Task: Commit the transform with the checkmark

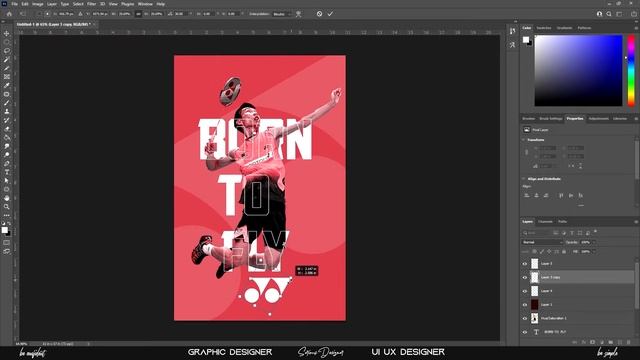Action: click(330, 14)
